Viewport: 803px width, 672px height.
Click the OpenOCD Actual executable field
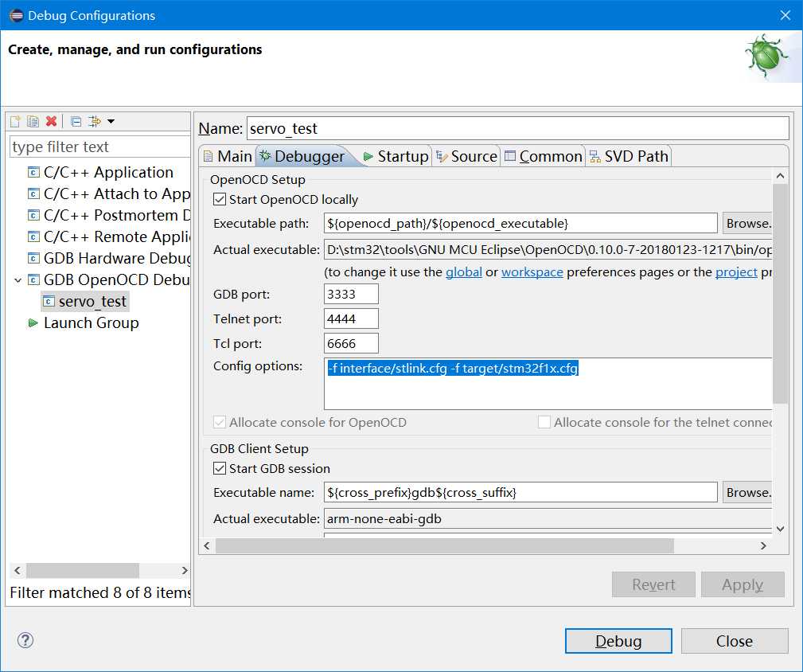548,249
